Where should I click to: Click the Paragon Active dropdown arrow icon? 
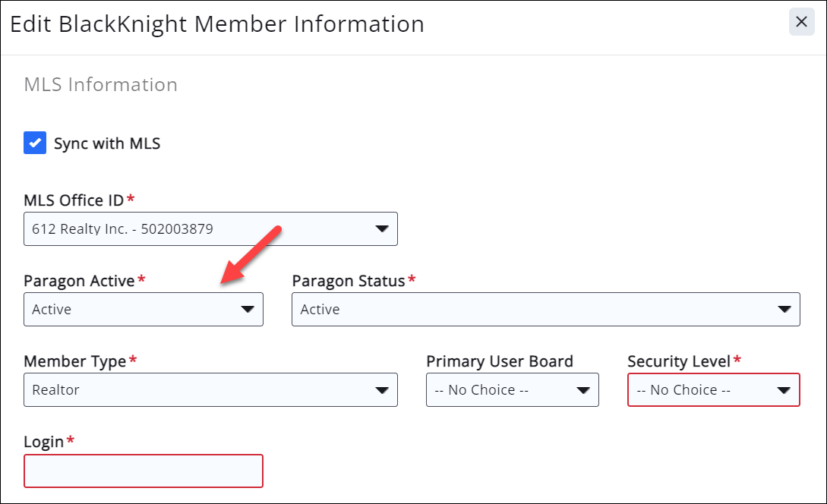tap(247, 310)
